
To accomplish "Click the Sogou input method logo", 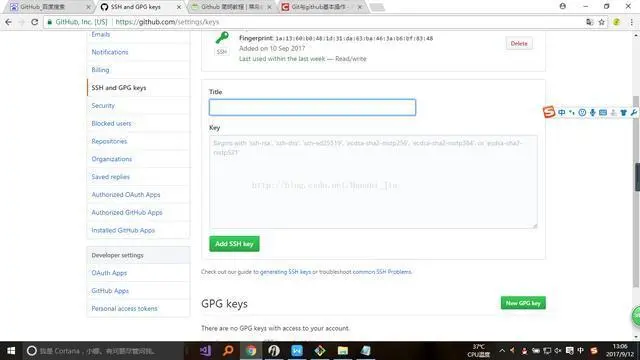I will click(x=549, y=112).
